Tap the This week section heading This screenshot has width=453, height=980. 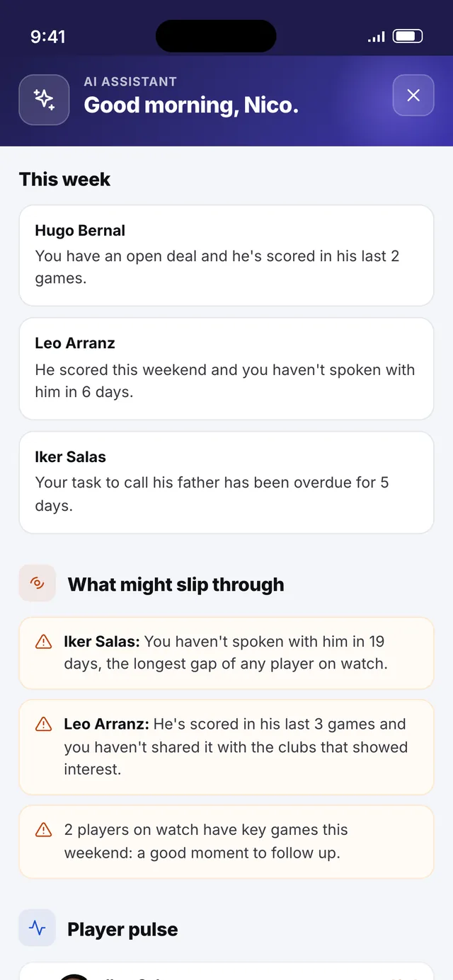64,179
